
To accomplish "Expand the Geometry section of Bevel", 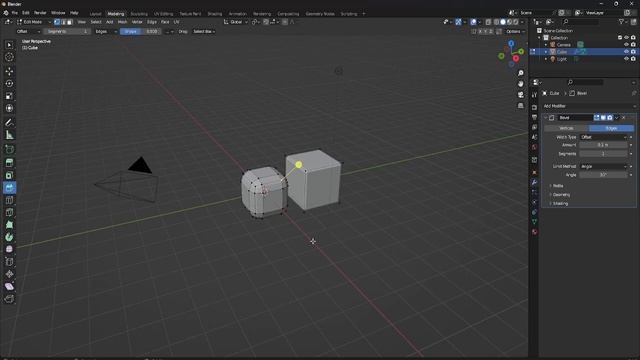I will tap(561, 195).
